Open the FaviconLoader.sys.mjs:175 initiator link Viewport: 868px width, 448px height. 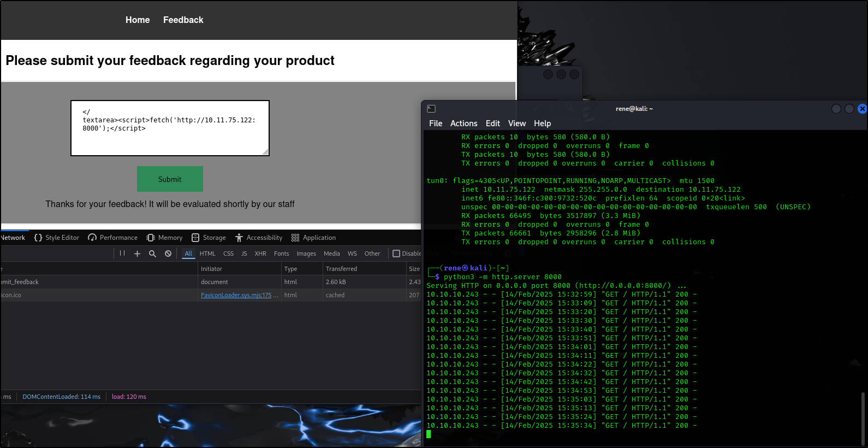[236, 295]
